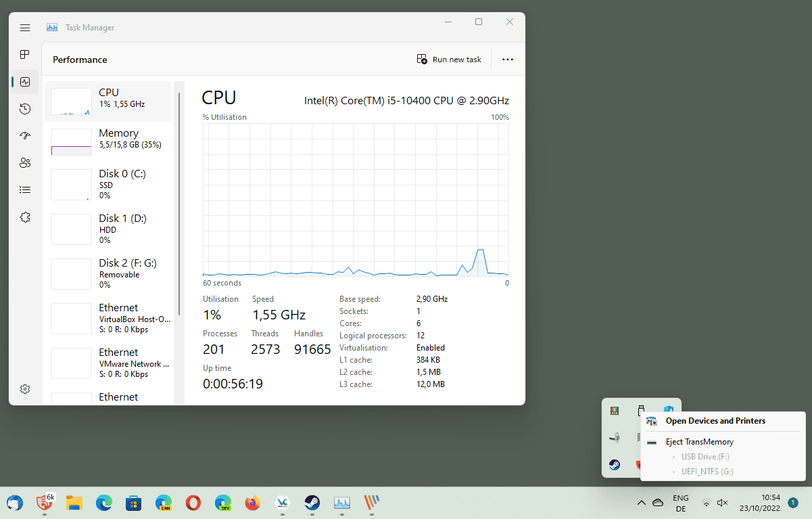Select the VirtualBox Host-Only Ethernet entry

(x=108, y=319)
